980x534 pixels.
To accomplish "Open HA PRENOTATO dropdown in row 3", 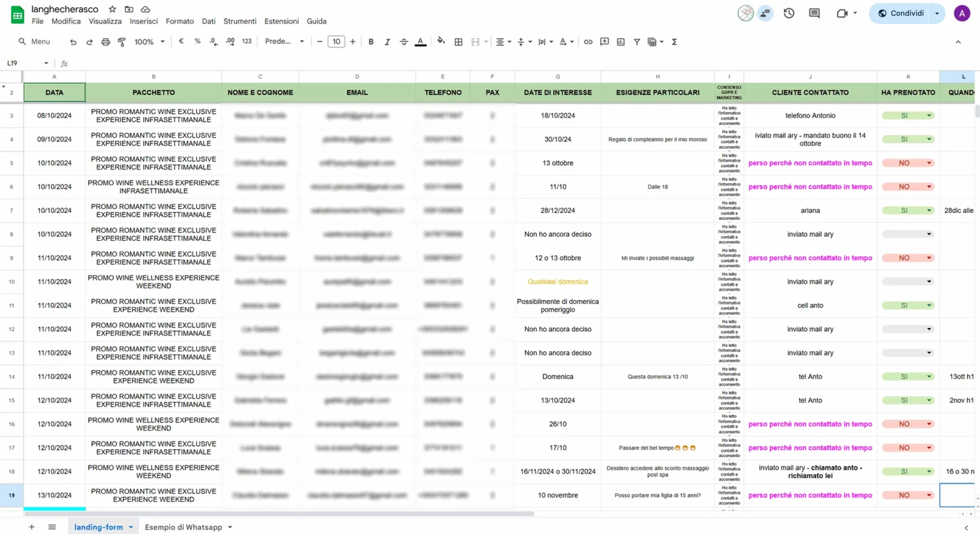I will tap(929, 116).
